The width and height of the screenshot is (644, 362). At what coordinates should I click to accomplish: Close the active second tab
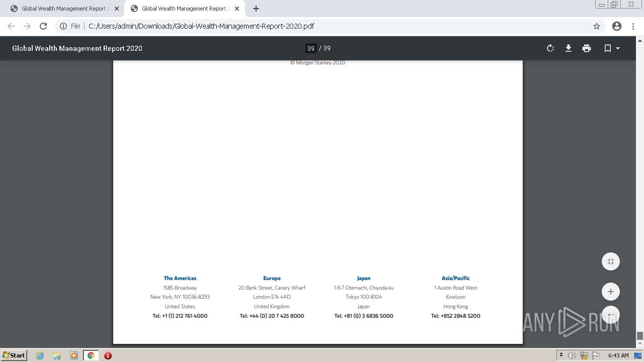tap(237, 9)
